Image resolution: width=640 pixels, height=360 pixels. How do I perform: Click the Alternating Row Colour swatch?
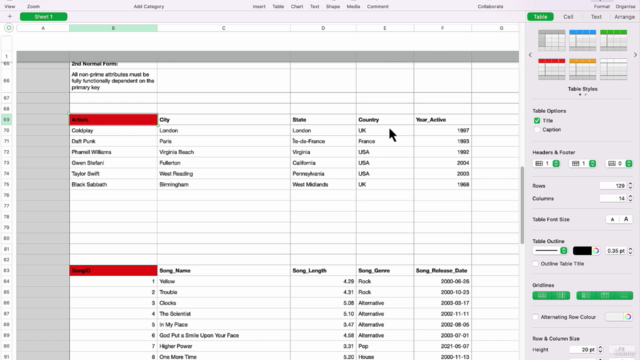[614, 317]
